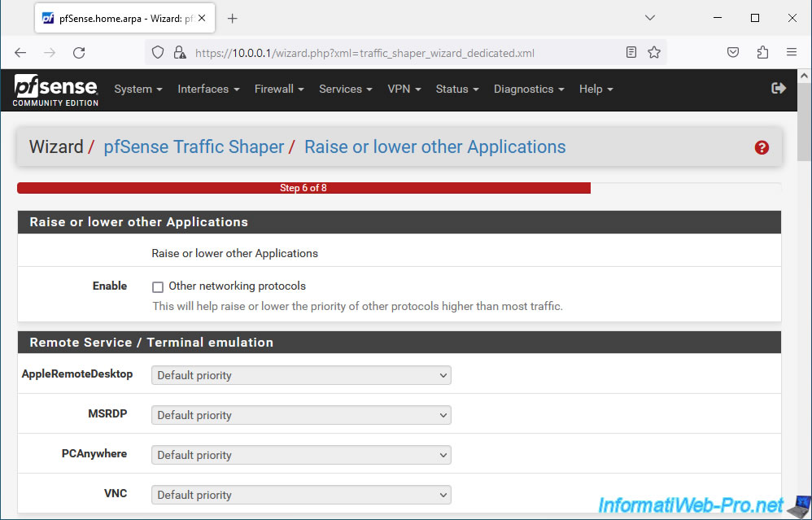Open the System menu

click(x=138, y=89)
